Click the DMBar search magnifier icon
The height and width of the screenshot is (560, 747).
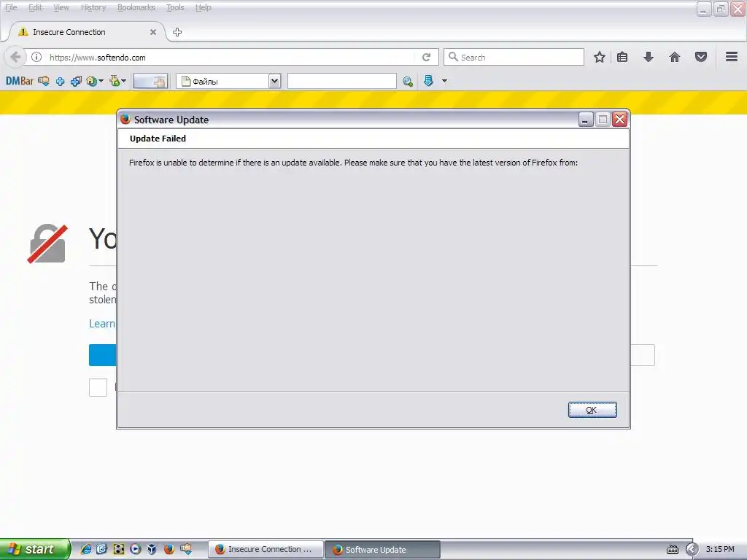click(x=407, y=82)
